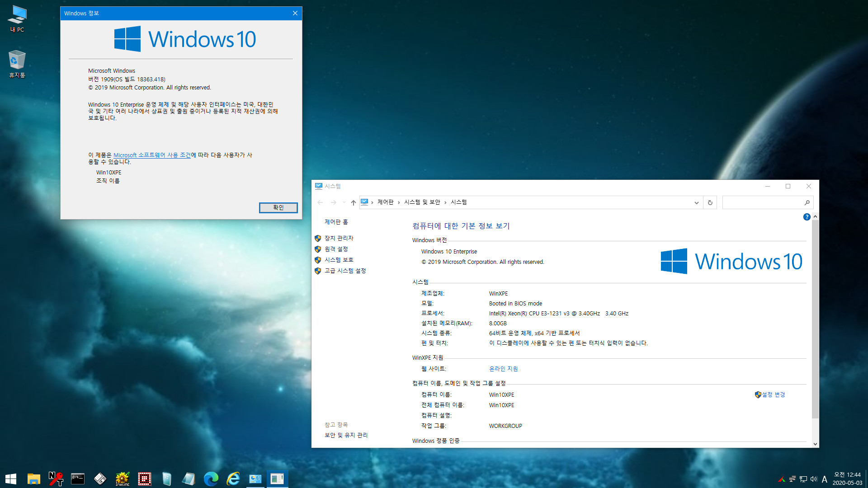
Task: Launch Internet Explorer from taskbar
Action: [233, 479]
